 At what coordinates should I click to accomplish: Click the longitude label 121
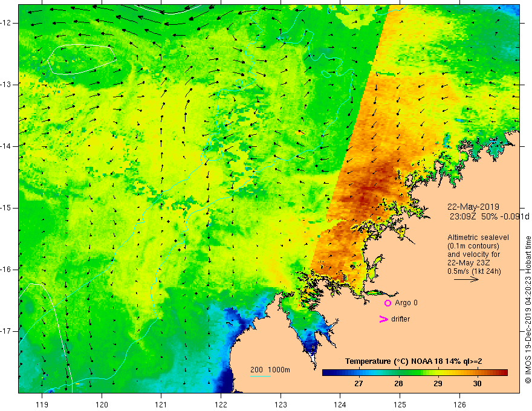161,404
